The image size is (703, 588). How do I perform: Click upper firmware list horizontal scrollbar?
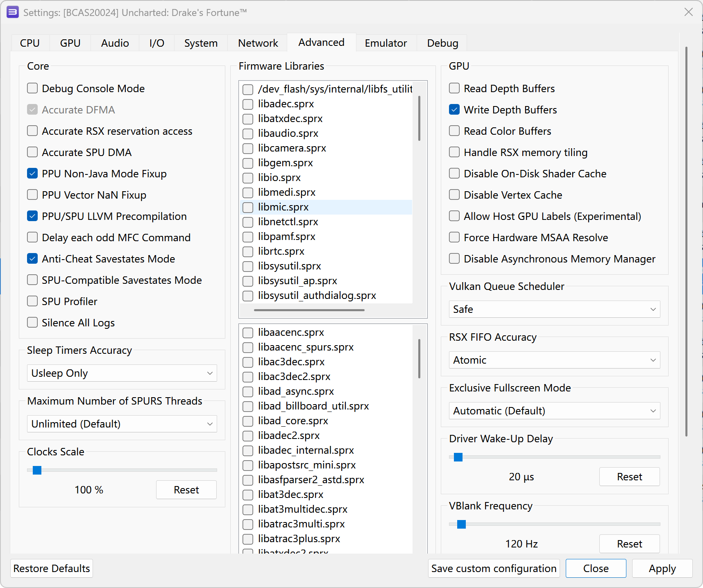[309, 310]
